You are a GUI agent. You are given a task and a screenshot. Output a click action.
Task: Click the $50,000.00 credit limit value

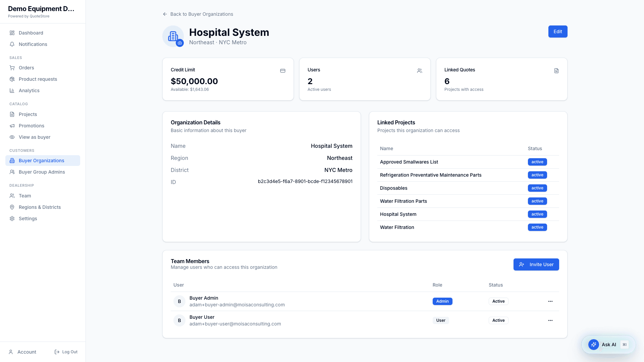pyautogui.click(x=194, y=81)
